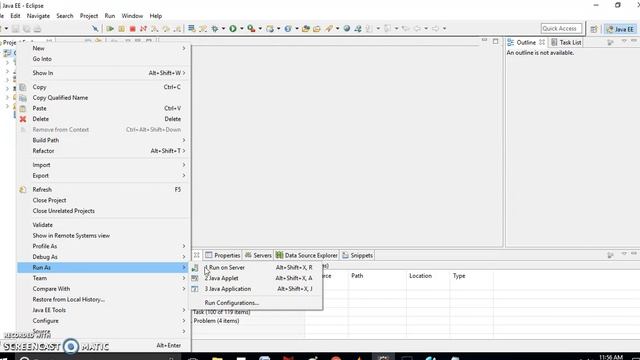This screenshot has height=360, width=640.
Task: Click the Paste clipboard icon in context menu
Action: click(23, 109)
